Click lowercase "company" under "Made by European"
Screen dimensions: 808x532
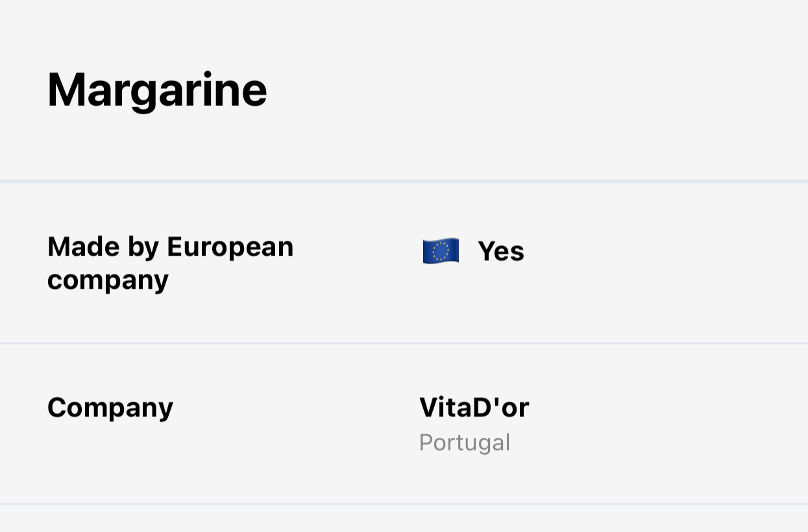108,280
